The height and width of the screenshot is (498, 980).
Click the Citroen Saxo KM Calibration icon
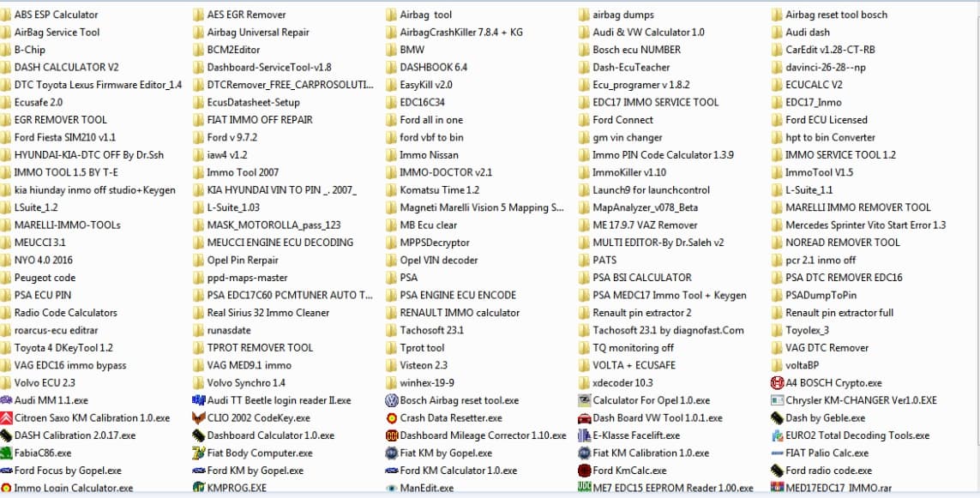click(x=6, y=418)
